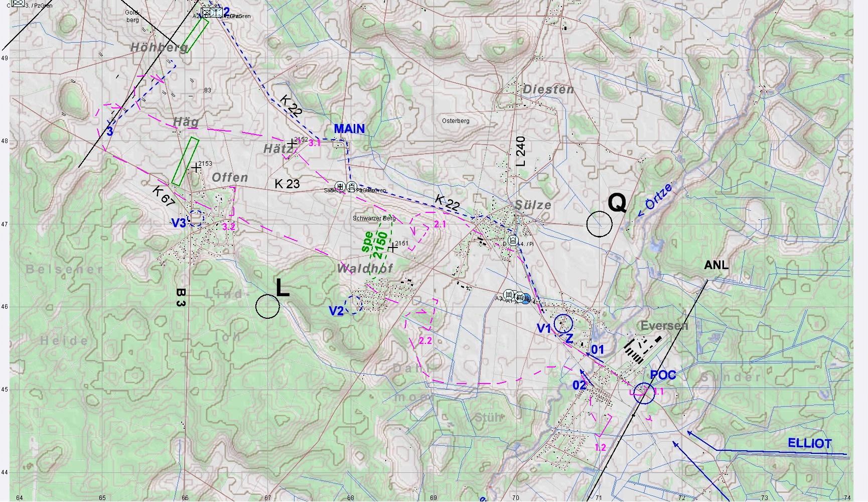Click the 4./Pi engineer unit icon

(512, 240)
